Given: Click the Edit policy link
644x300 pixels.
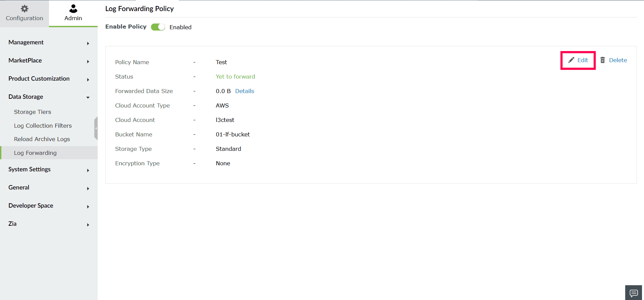Looking at the screenshot, I should [x=583, y=60].
